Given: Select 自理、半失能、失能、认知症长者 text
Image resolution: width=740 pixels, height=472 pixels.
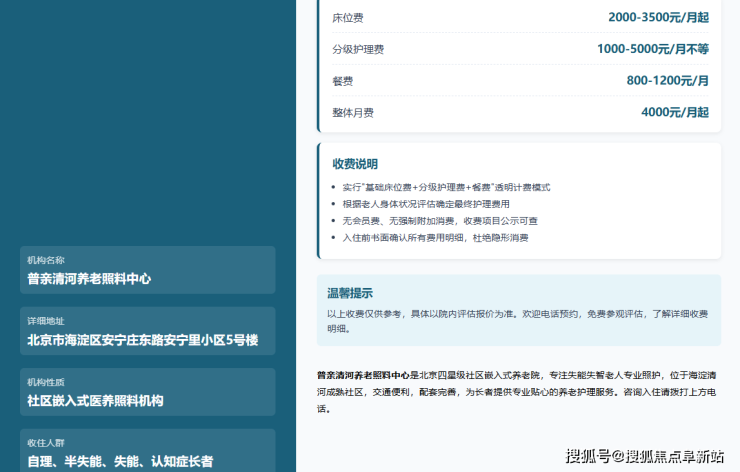Looking at the screenshot, I should [120, 462].
